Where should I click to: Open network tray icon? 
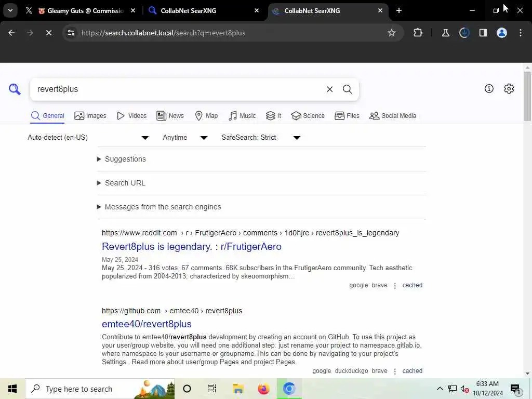[453, 389]
